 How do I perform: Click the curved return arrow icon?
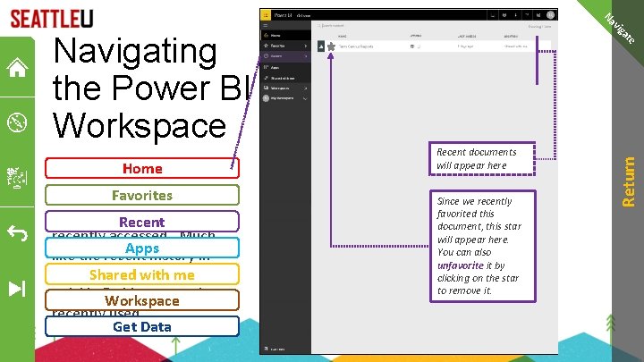[x=17, y=233]
